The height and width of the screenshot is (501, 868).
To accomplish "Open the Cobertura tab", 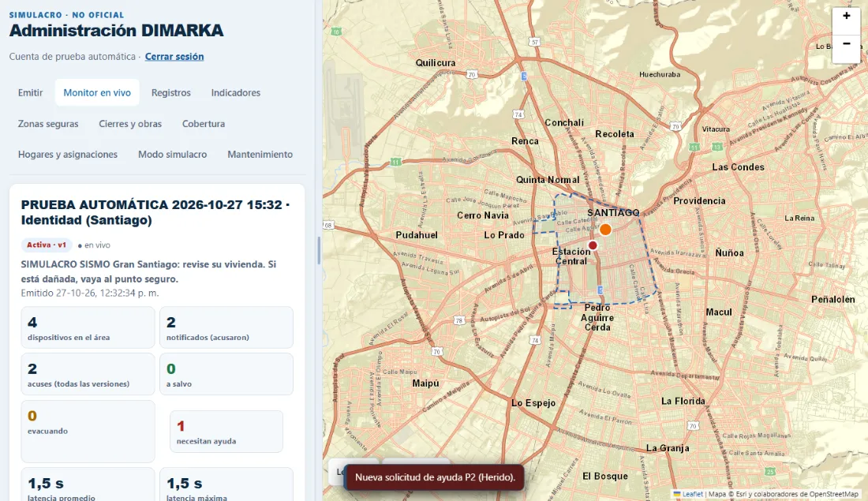I will pos(204,123).
